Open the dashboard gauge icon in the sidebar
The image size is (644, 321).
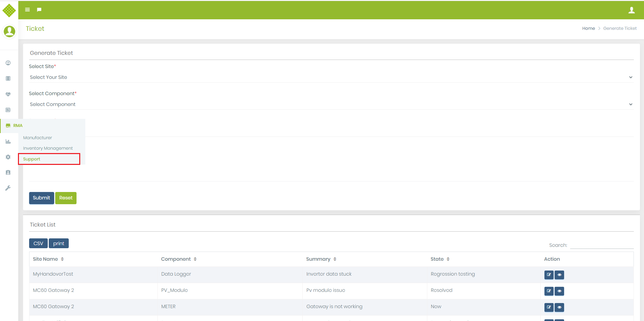(8, 63)
